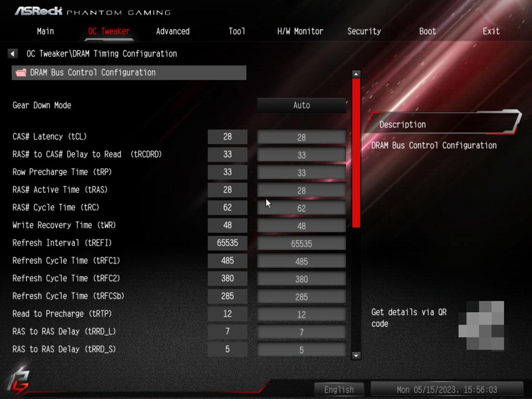Open the DRAM Bus Control Configuration folder
Screen dimensions: 532x399
point(129,73)
